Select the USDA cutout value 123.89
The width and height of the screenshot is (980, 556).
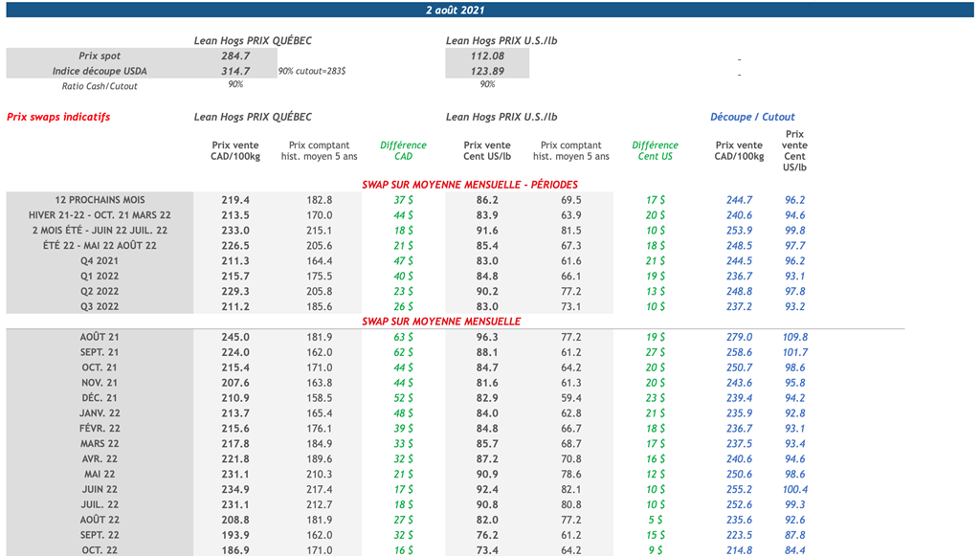tap(487, 72)
